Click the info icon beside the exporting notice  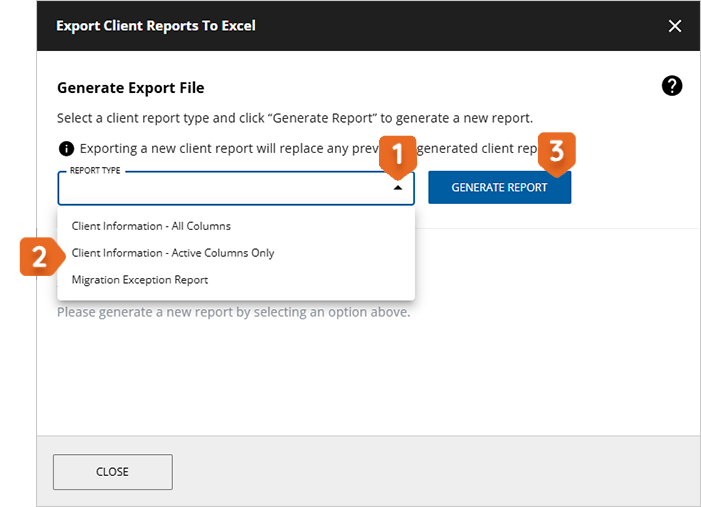tap(66, 148)
